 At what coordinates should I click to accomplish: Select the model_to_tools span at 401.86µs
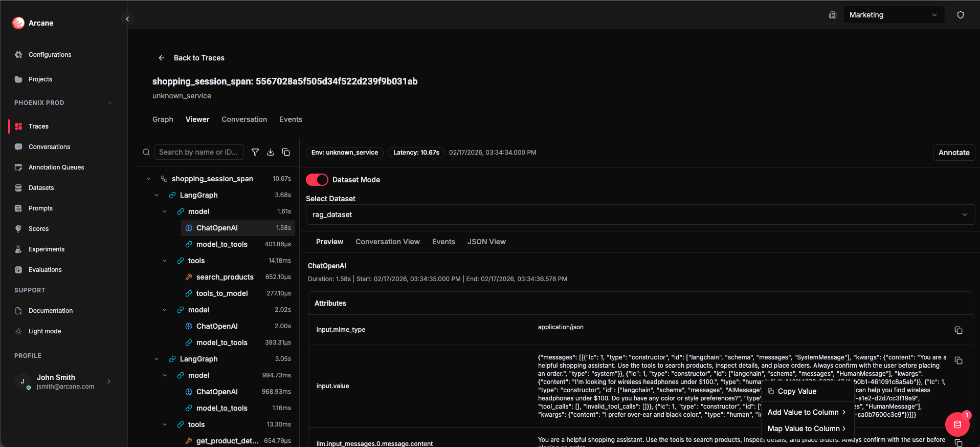pyautogui.click(x=238, y=244)
